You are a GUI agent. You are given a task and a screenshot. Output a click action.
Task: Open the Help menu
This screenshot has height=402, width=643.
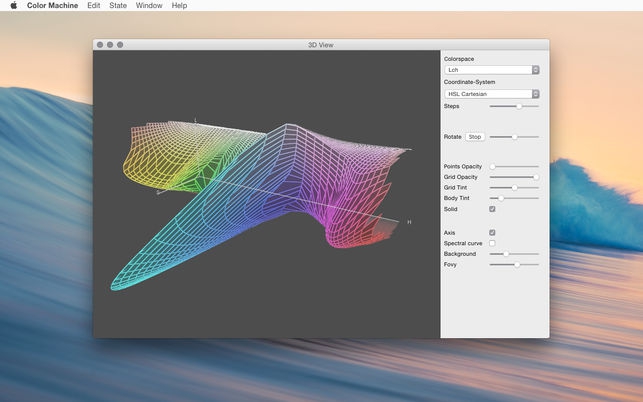tap(179, 6)
